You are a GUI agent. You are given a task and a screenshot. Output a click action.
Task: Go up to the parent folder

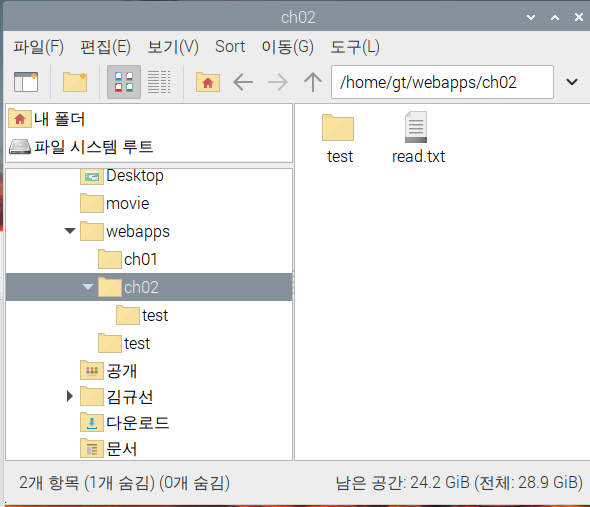(313, 82)
